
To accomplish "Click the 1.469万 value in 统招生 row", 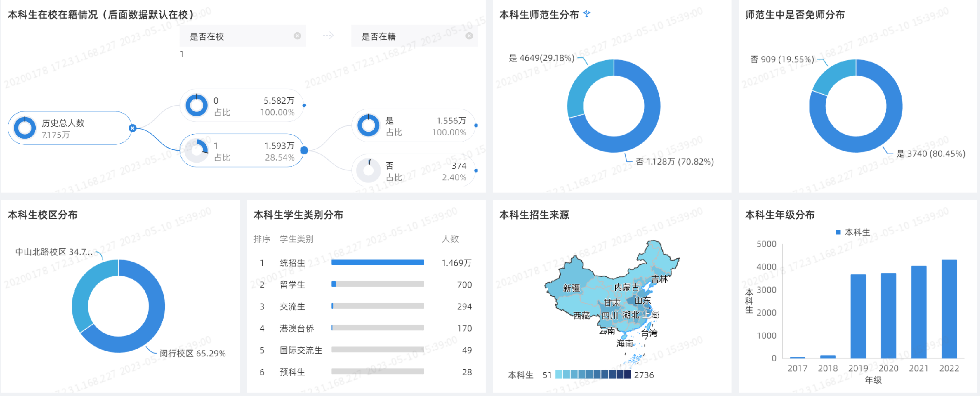I will (x=457, y=263).
